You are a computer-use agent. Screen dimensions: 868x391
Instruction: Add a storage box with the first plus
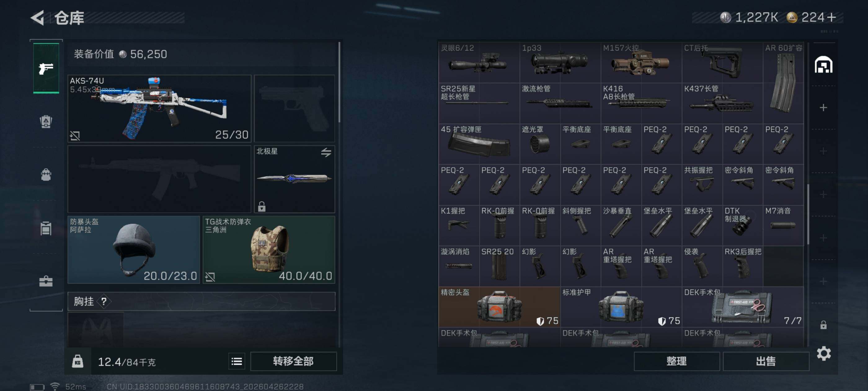point(823,108)
